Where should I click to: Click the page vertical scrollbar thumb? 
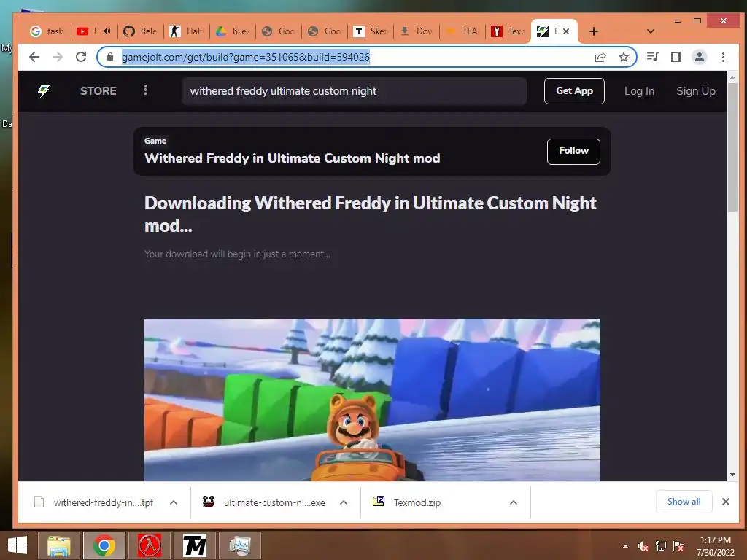[732, 147]
